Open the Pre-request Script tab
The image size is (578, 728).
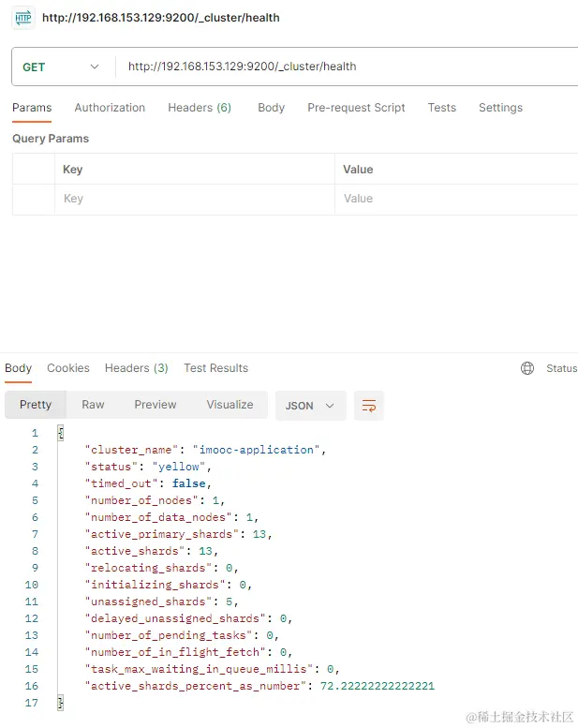(356, 108)
